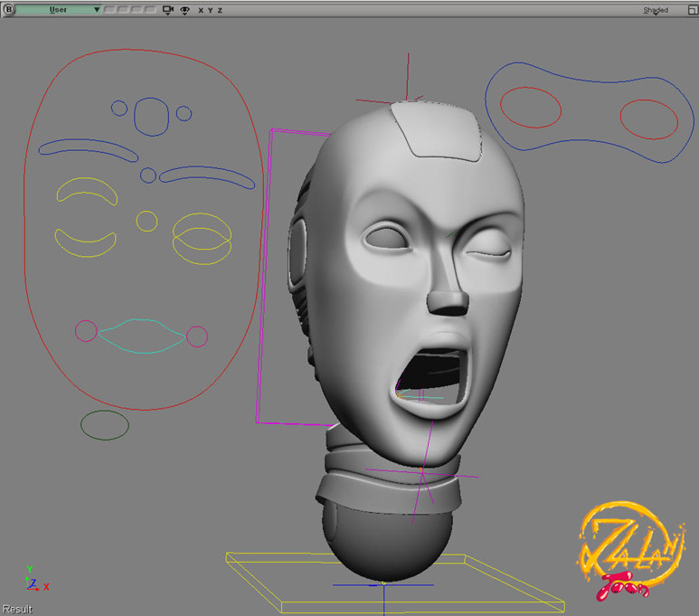This screenshot has width=699, height=616.
Task: Toggle the Z axis button
Action: (x=220, y=10)
